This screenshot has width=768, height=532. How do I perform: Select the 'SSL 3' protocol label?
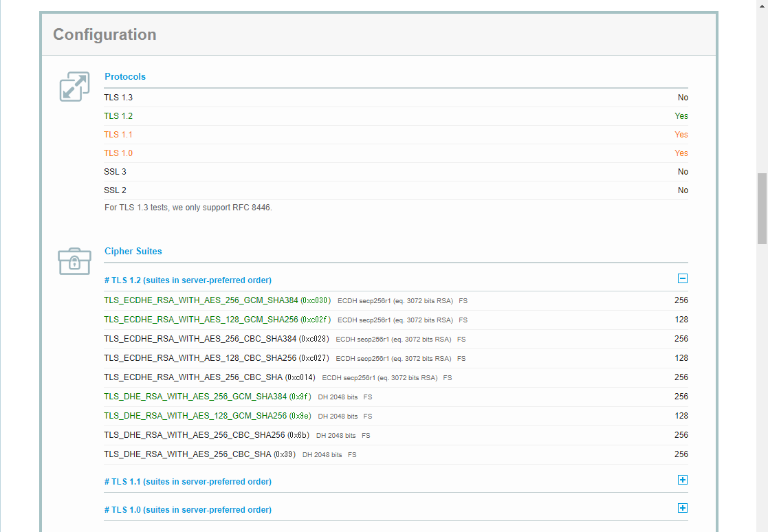pyautogui.click(x=115, y=172)
